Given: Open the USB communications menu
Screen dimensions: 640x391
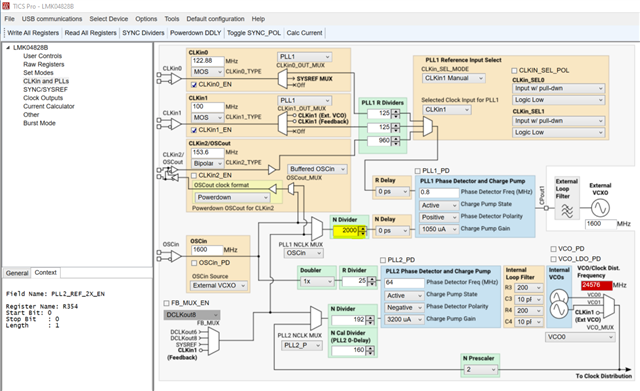Looking at the screenshot, I should (52, 19).
